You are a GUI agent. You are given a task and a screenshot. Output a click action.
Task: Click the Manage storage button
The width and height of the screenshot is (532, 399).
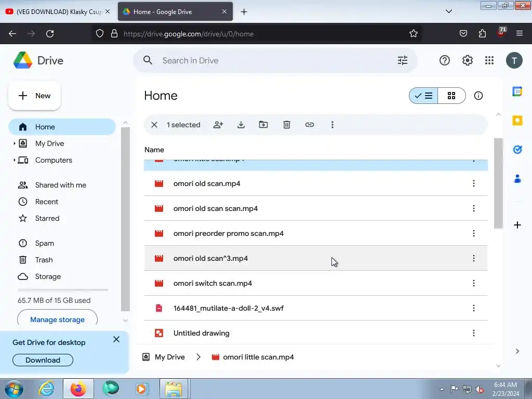click(57, 320)
